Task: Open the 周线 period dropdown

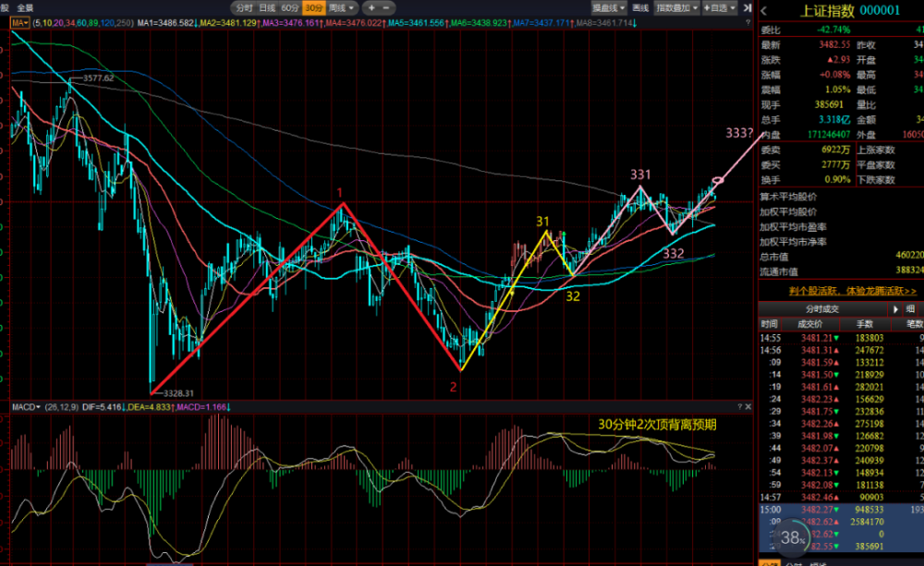Action: (341, 7)
